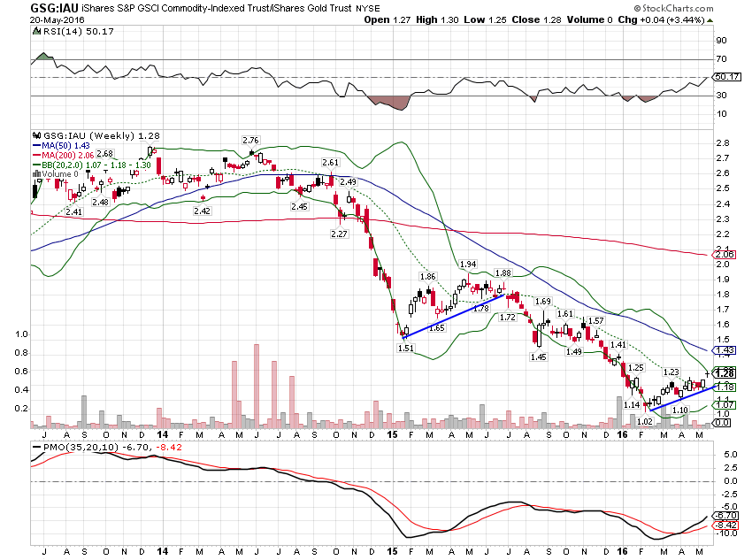Click the 1.43 MA(50) tag on right axis
This screenshot has height=560, width=752.
tap(725, 350)
